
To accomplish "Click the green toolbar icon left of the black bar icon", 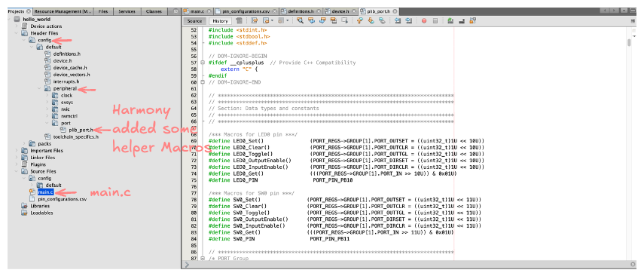I will pyautogui.click(x=450, y=20).
